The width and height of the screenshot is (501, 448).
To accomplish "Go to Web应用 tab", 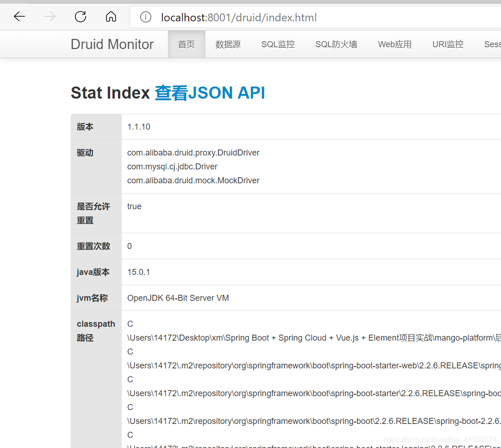I will (x=395, y=44).
